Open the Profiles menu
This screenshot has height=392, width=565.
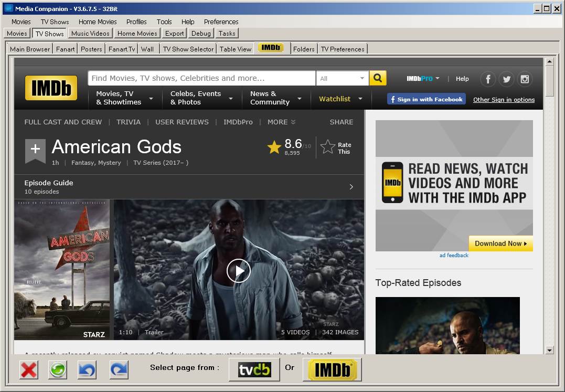pyautogui.click(x=136, y=22)
